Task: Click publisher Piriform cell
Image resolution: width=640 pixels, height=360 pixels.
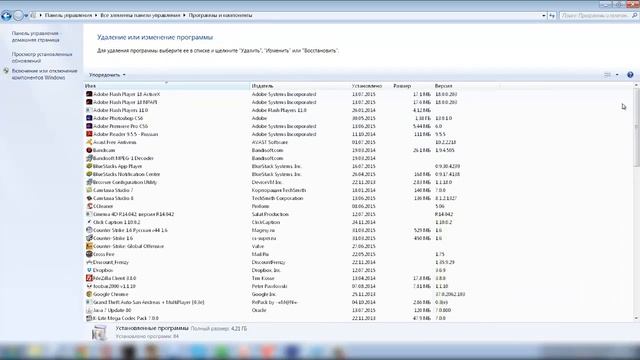Action: [260, 207]
